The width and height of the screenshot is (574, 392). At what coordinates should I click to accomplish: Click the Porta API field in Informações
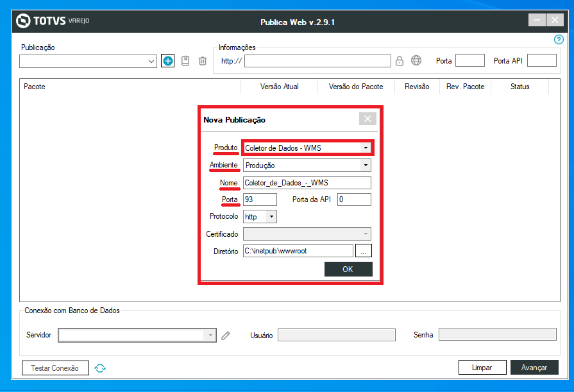click(542, 60)
